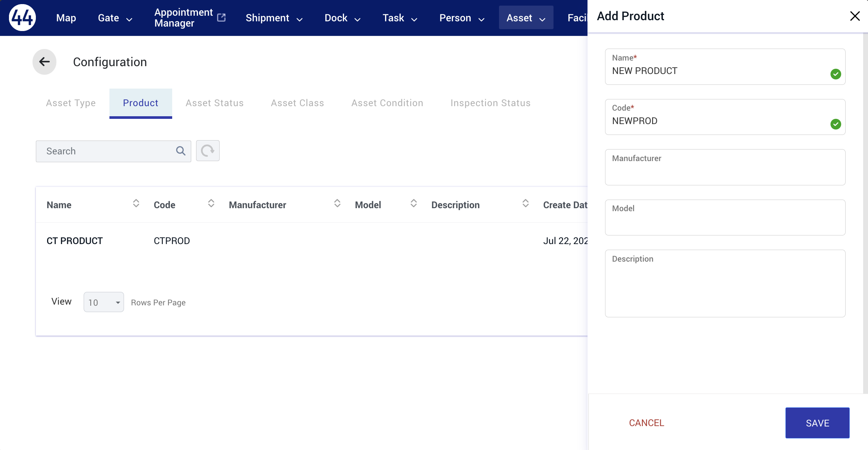Open the Asset Class tab

point(297,103)
